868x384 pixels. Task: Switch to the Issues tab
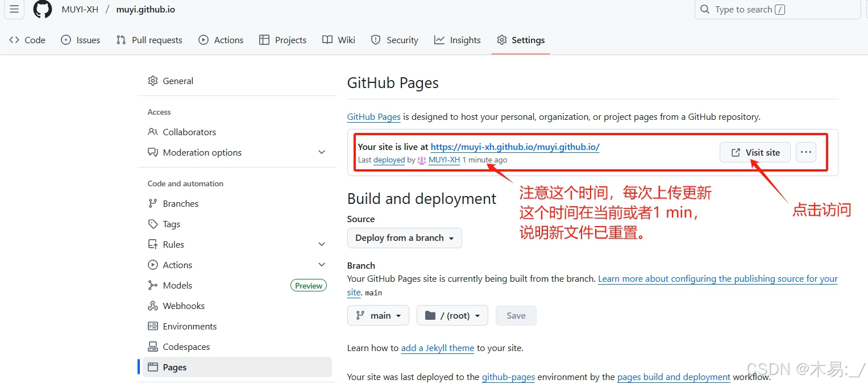coord(81,40)
